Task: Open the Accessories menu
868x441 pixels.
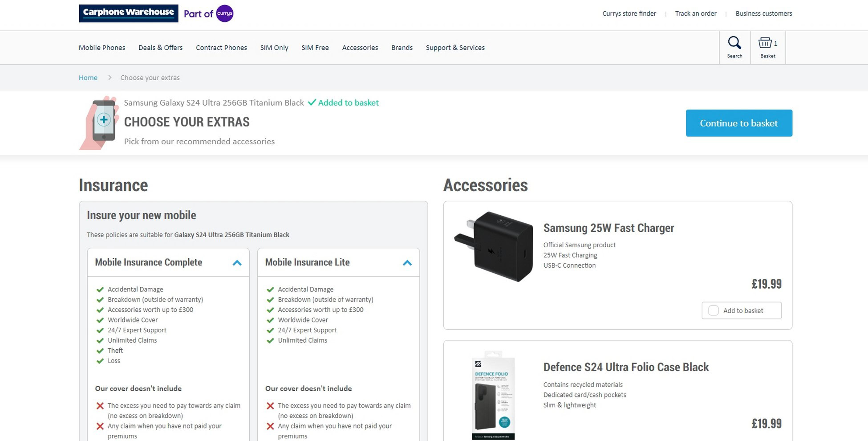Action: click(x=360, y=48)
